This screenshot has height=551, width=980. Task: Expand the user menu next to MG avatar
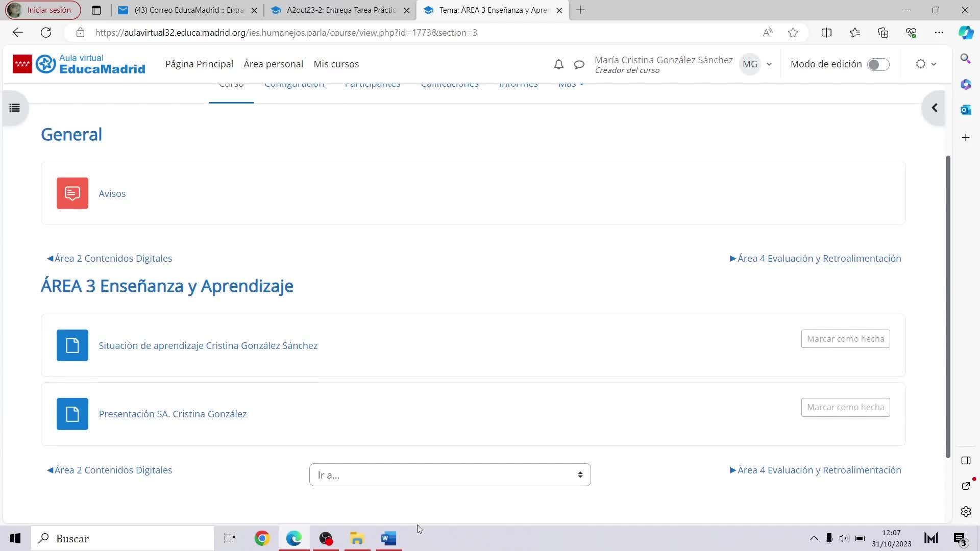point(769,64)
